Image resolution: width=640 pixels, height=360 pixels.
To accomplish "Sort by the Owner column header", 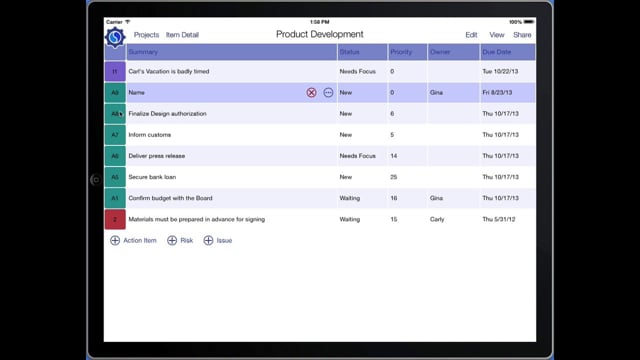I will pos(453,52).
